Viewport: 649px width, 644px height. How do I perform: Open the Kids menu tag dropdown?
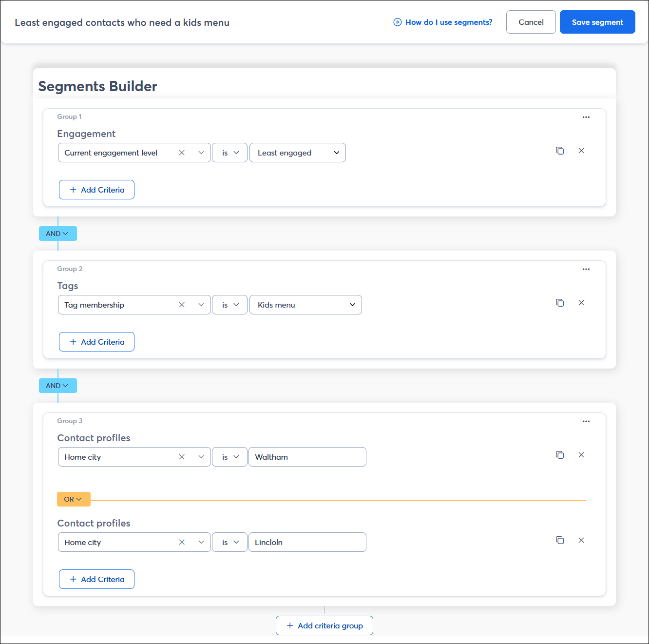click(305, 305)
